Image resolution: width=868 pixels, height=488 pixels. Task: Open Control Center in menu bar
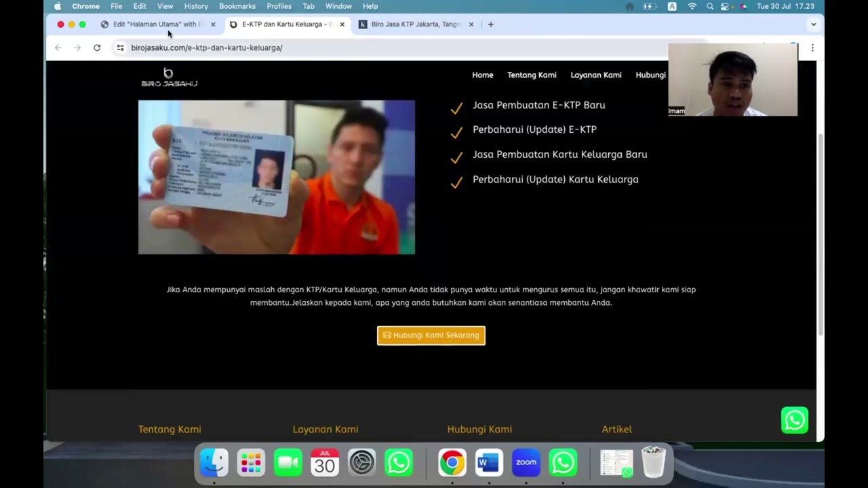coord(725,6)
